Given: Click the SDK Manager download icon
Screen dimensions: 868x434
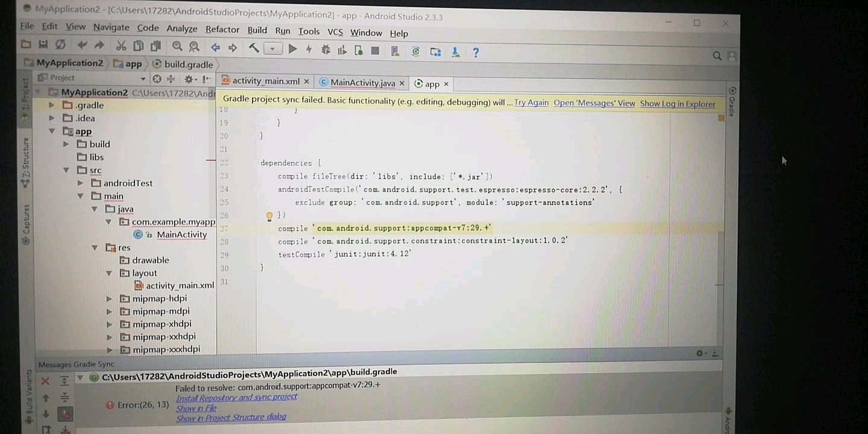Looking at the screenshot, I should click(x=456, y=52).
